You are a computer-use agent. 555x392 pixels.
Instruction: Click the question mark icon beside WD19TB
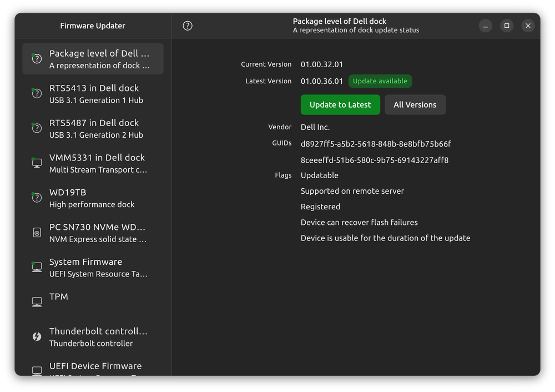coord(36,198)
